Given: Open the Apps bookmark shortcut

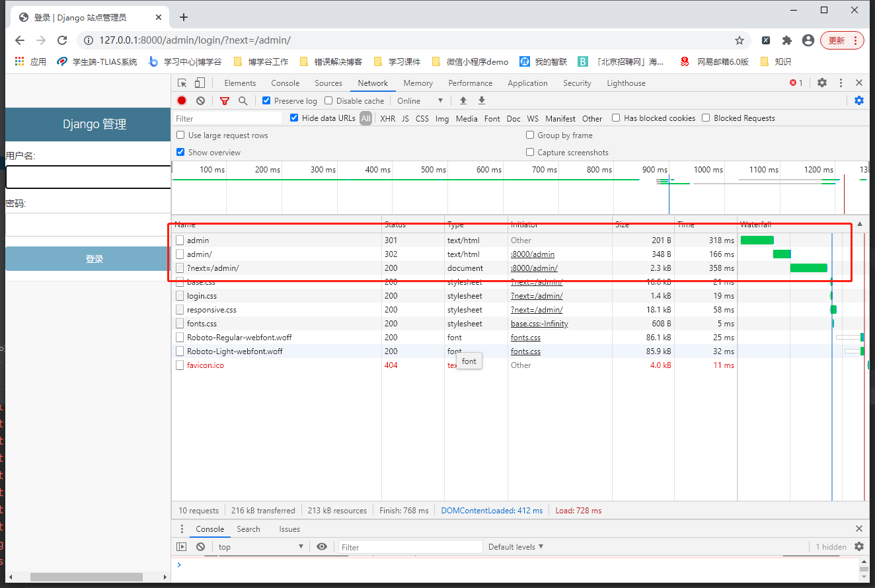Looking at the screenshot, I should point(30,61).
